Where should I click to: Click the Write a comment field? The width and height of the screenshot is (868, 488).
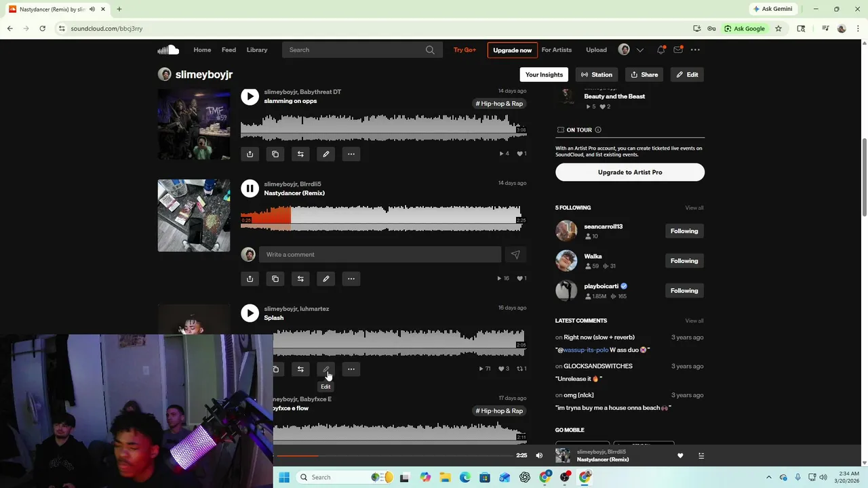[x=380, y=254]
